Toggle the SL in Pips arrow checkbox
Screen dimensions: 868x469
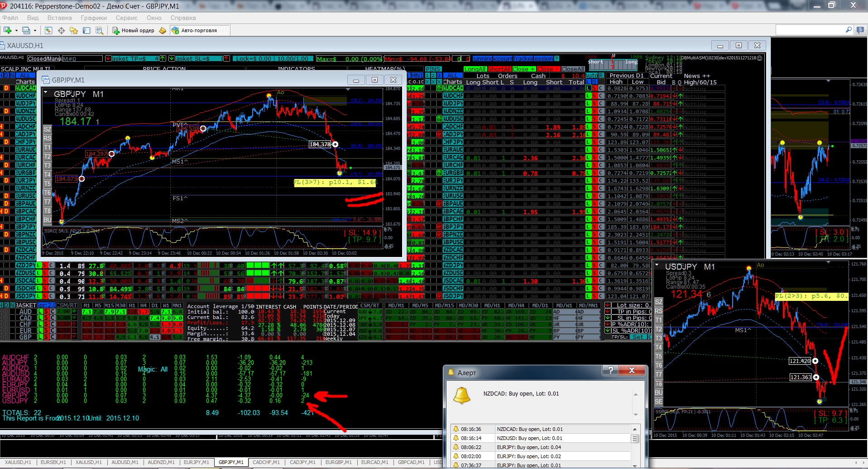[608, 318]
